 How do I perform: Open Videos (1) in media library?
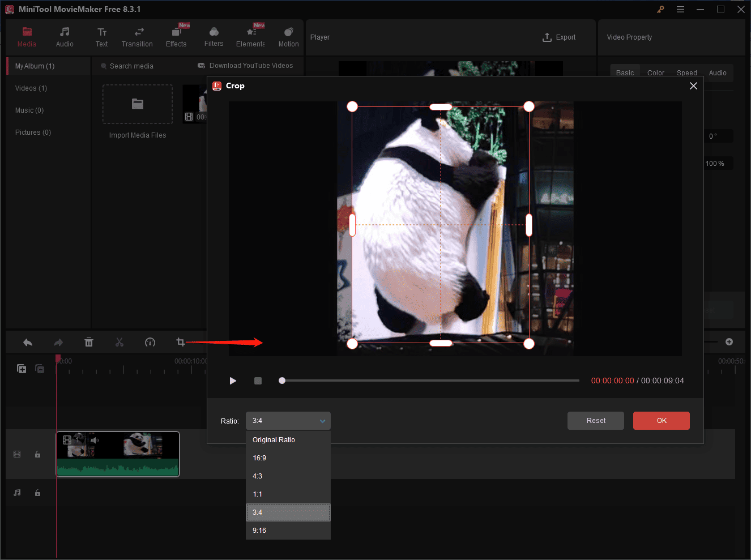pyautogui.click(x=31, y=88)
